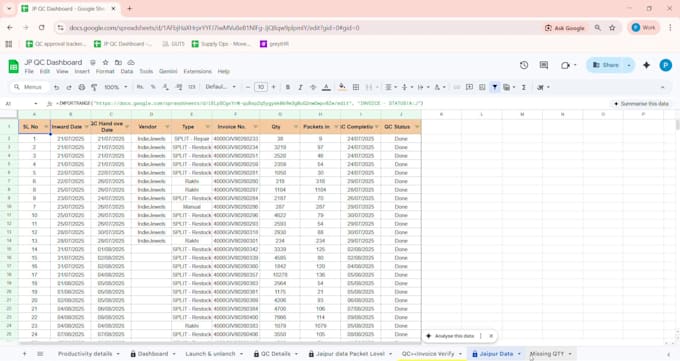Open the Gemini sparkle icon beside Share
Screen dimensions: 680x361
pyautogui.click(x=646, y=65)
